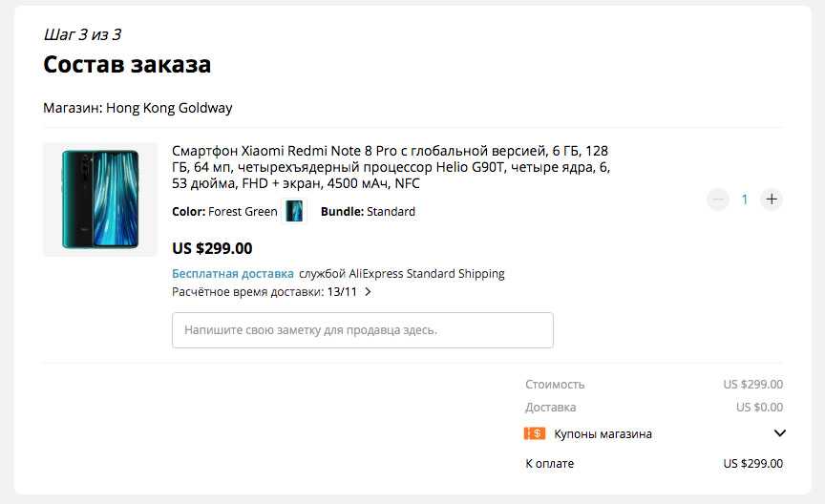Click the quantity value 1

click(x=745, y=199)
